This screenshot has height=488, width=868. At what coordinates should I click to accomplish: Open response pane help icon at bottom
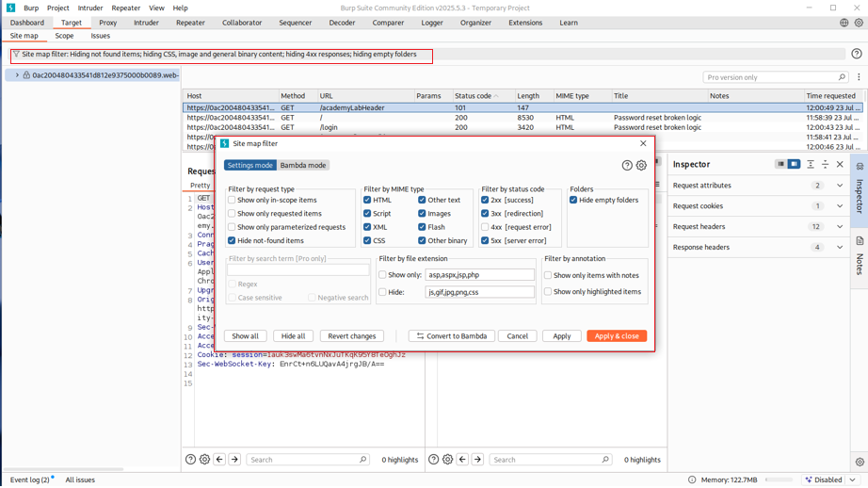pyautogui.click(x=433, y=459)
